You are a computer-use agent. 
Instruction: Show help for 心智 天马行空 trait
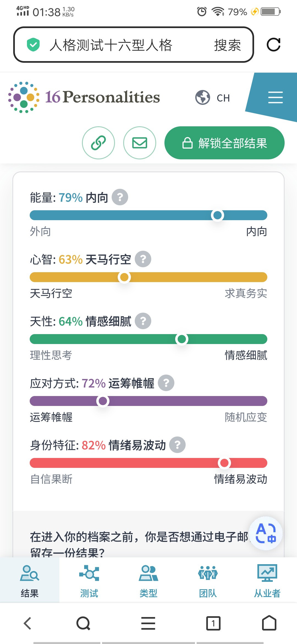point(143,259)
